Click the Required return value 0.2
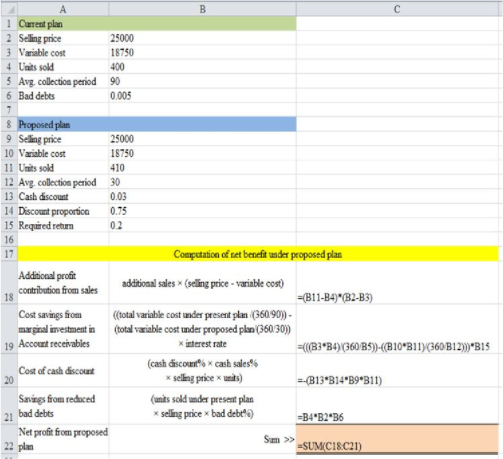 click(202, 226)
